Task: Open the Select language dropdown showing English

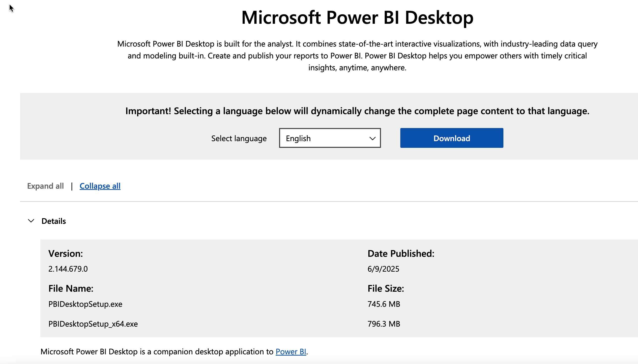Action: click(330, 138)
